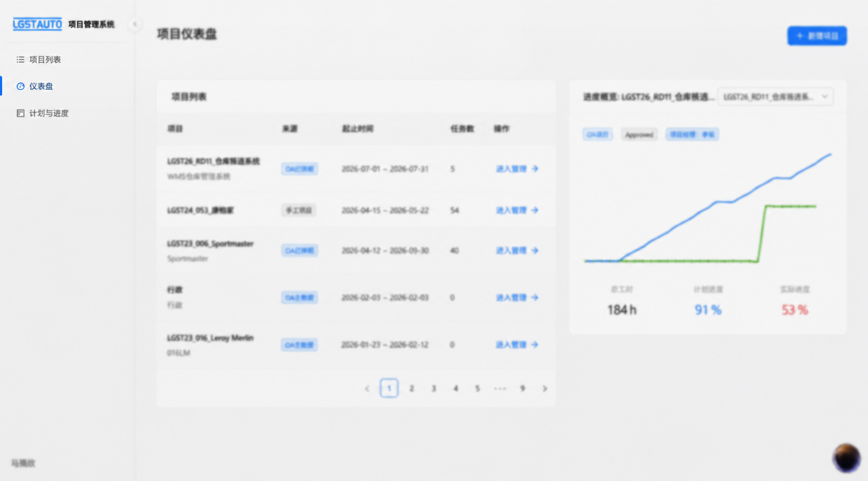
Task: Click the user name at sidebar bottom
Action: (x=23, y=463)
